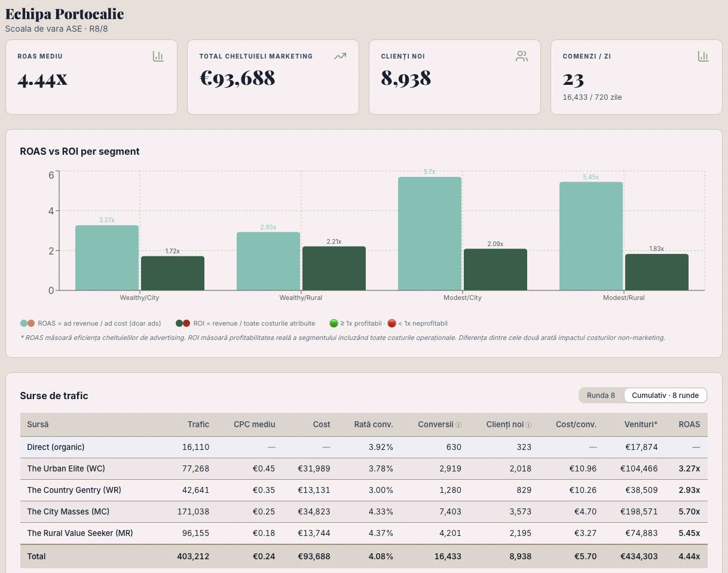Click the Cost column header
The width and height of the screenshot is (728, 573).
click(x=322, y=424)
